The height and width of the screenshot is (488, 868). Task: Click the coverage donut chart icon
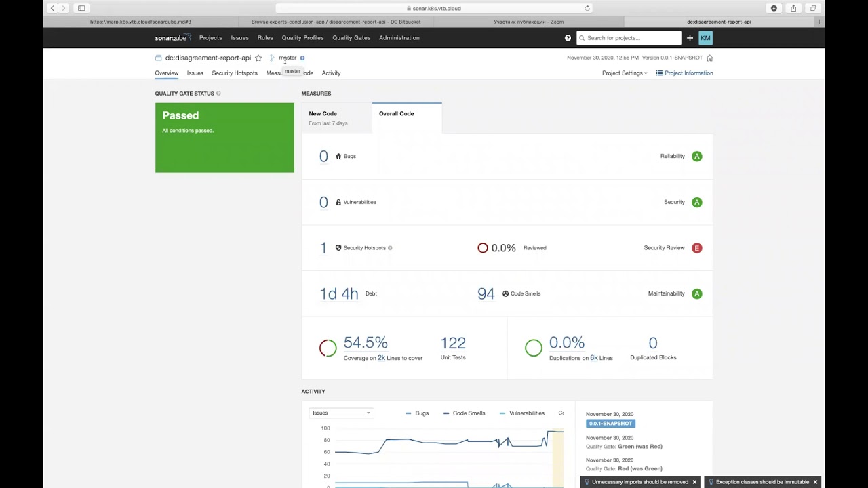328,348
